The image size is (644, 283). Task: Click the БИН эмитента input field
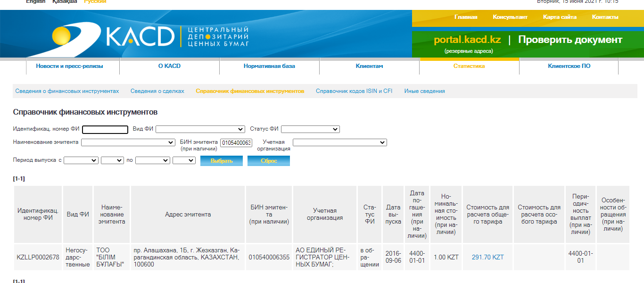(236, 143)
